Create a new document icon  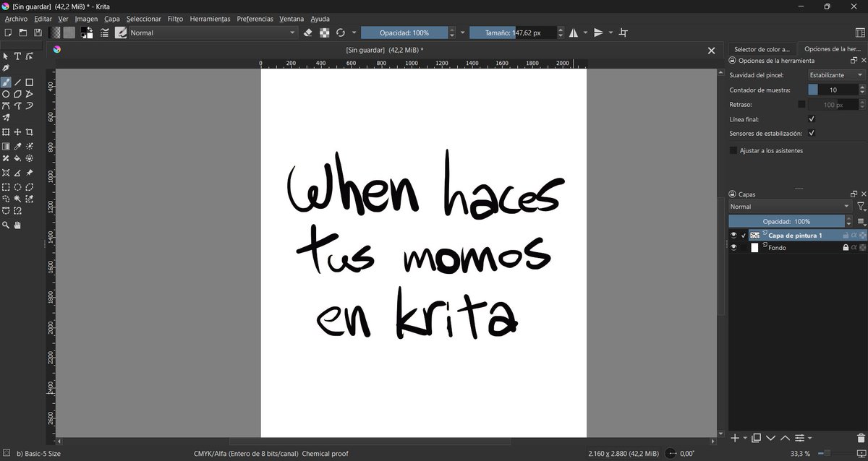(x=8, y=33)
